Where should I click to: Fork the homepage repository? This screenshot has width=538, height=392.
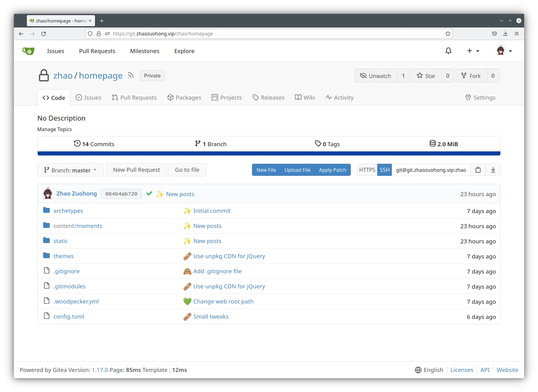click(471, 76)
